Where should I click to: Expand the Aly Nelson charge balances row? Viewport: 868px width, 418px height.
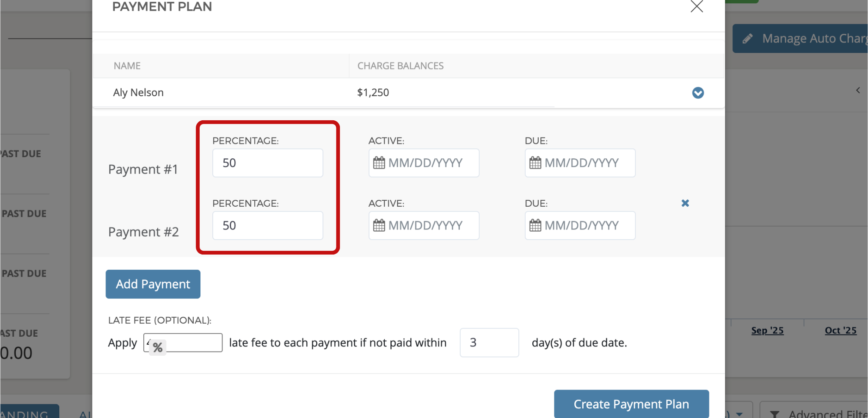[698, 93]
